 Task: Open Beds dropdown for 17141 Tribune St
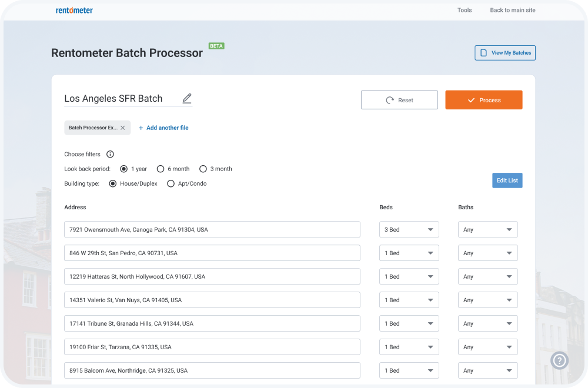[x=409, y=323]
